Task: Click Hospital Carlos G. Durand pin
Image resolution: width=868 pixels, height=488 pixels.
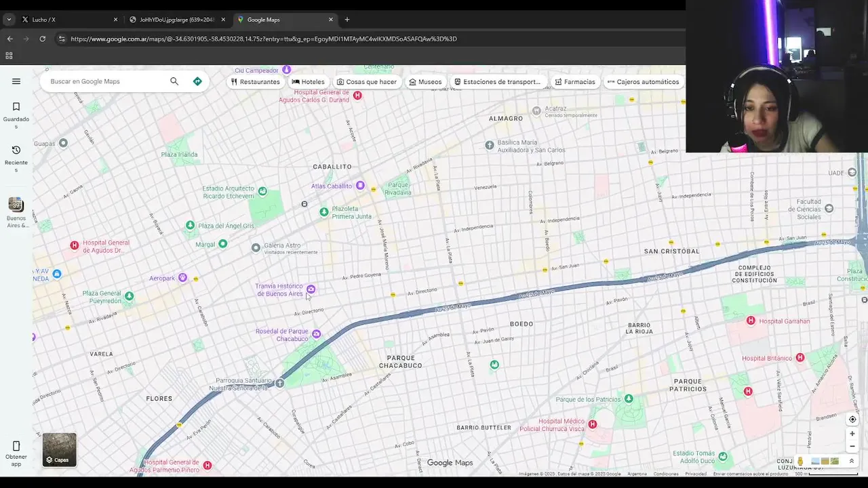Action: (x=357, y=96)
